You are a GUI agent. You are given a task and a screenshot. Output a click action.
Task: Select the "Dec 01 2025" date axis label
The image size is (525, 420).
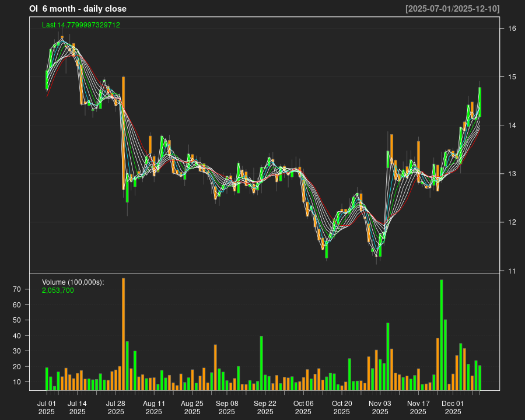453,407
